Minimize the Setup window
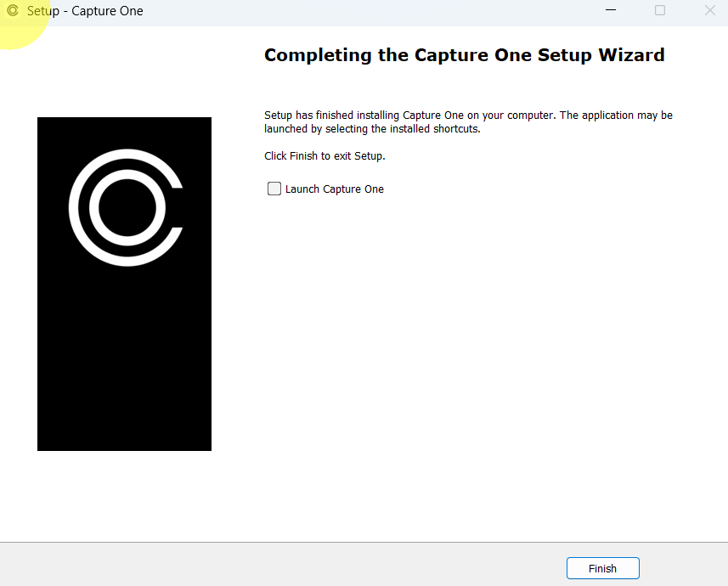 [x=611, y=10]
